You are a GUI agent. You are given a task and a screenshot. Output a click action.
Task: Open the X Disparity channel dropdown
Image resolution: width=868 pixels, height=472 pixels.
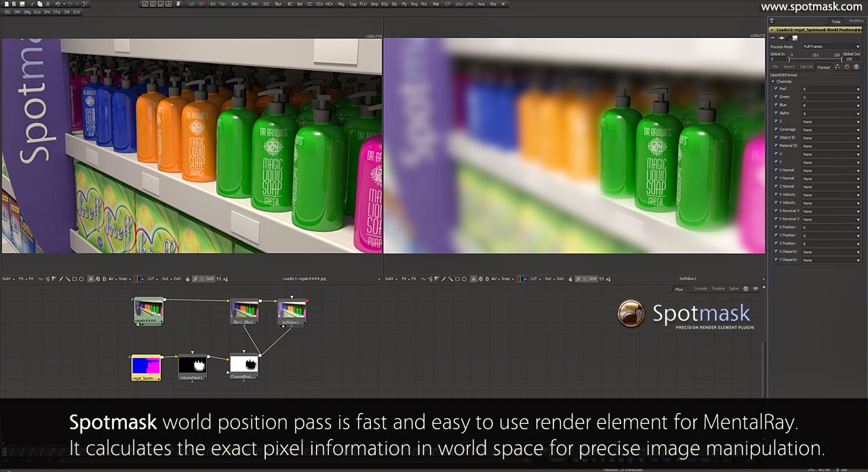tap(831, 252)
